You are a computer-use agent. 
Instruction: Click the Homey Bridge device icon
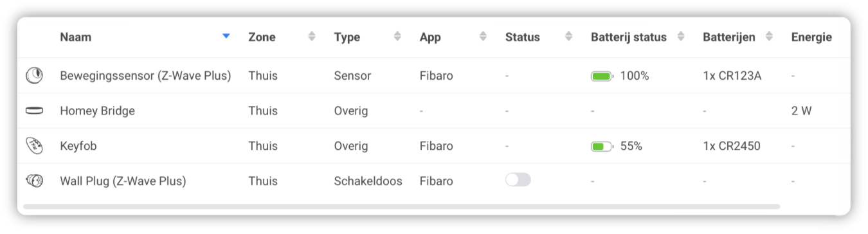tap(34, 111)
